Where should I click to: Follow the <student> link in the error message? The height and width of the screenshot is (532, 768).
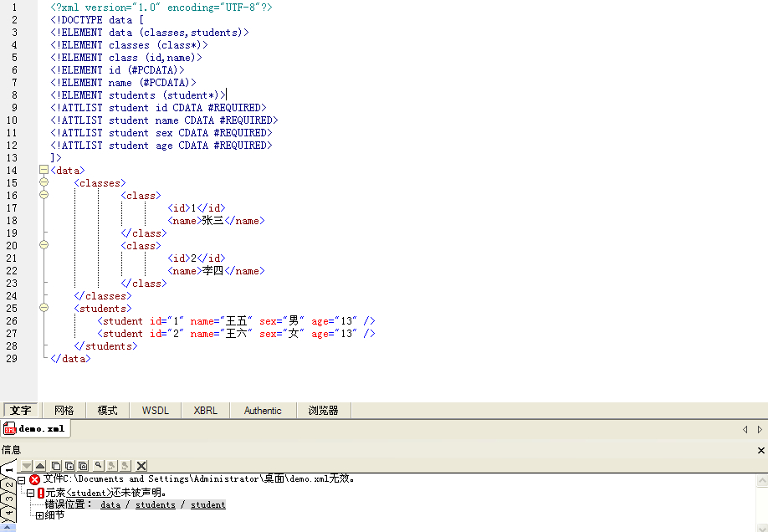pos(89,493)
